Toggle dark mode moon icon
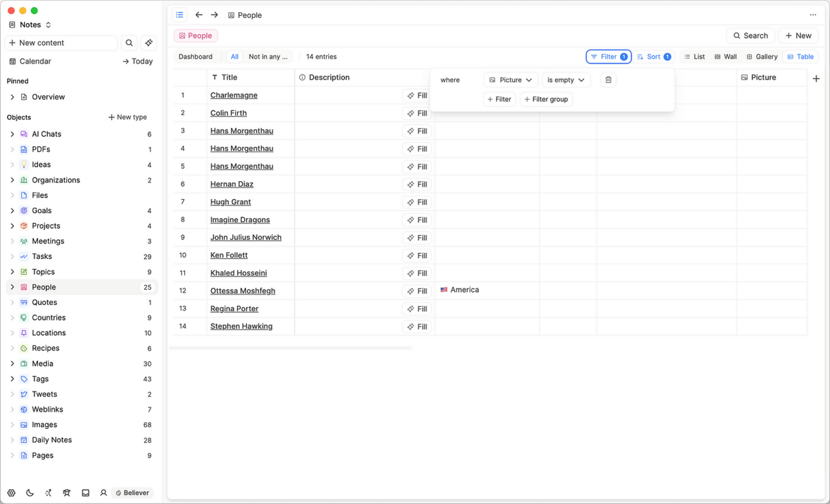Image resolution: width=830 pixels, height=504 pixels. coord(30,493)
